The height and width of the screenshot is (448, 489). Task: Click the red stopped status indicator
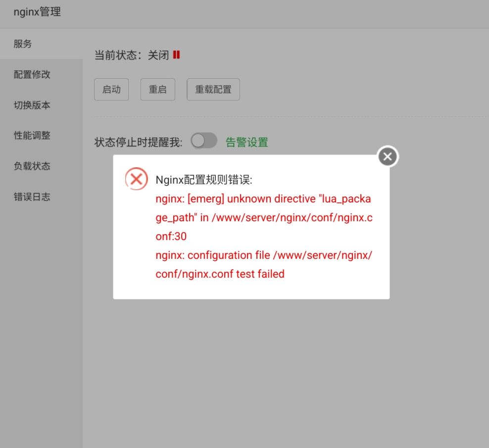176,55
